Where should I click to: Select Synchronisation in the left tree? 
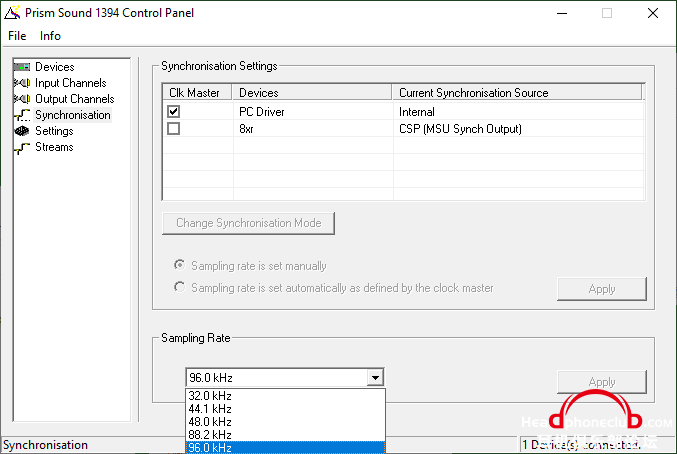click(73, 115)
